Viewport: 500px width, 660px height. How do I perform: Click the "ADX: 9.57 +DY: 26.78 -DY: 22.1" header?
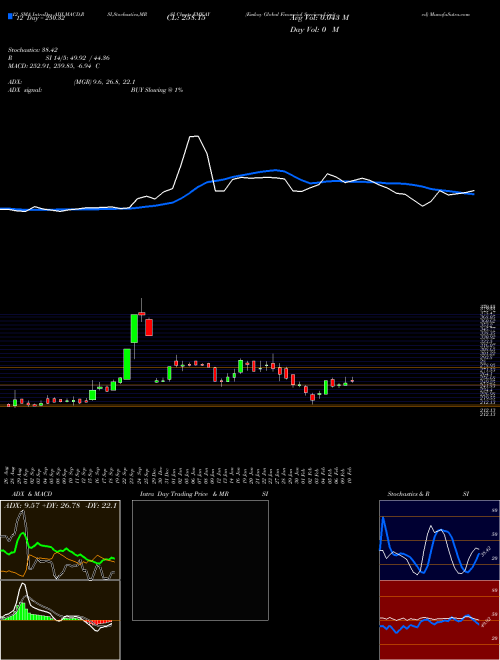(60, 506)
